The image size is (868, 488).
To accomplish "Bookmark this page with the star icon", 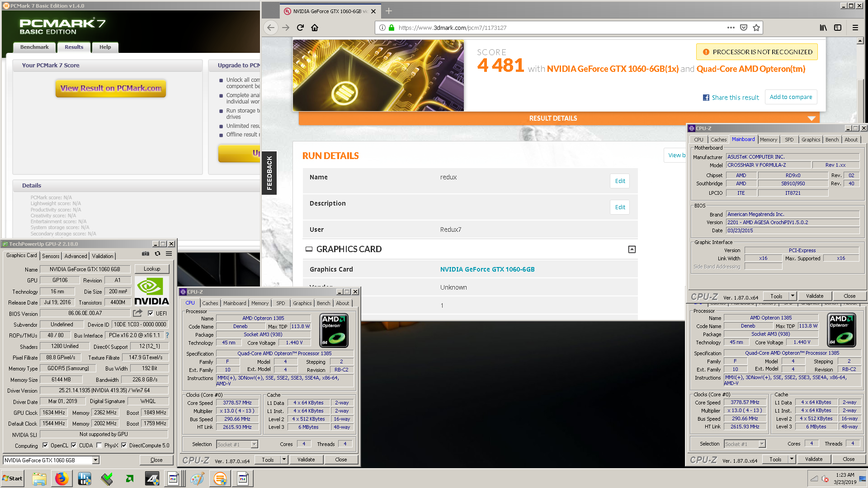I will tap(756, 28).
